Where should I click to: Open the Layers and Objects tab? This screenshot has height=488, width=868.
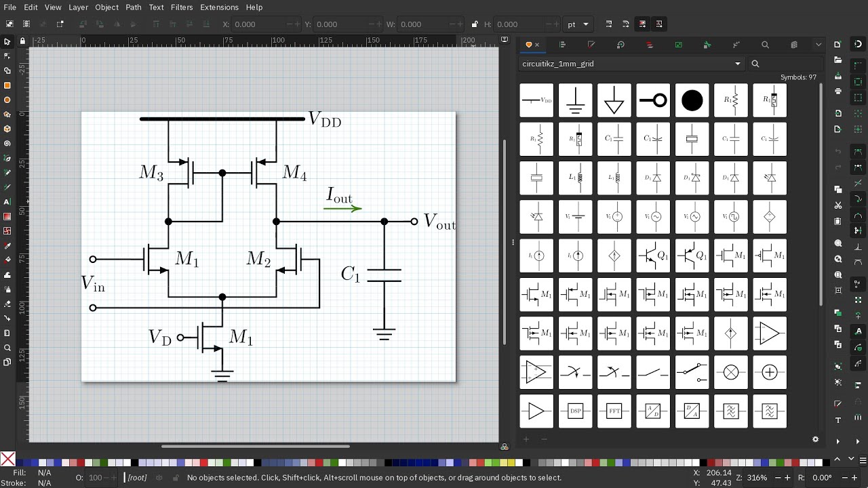click(x=650, y=45)
